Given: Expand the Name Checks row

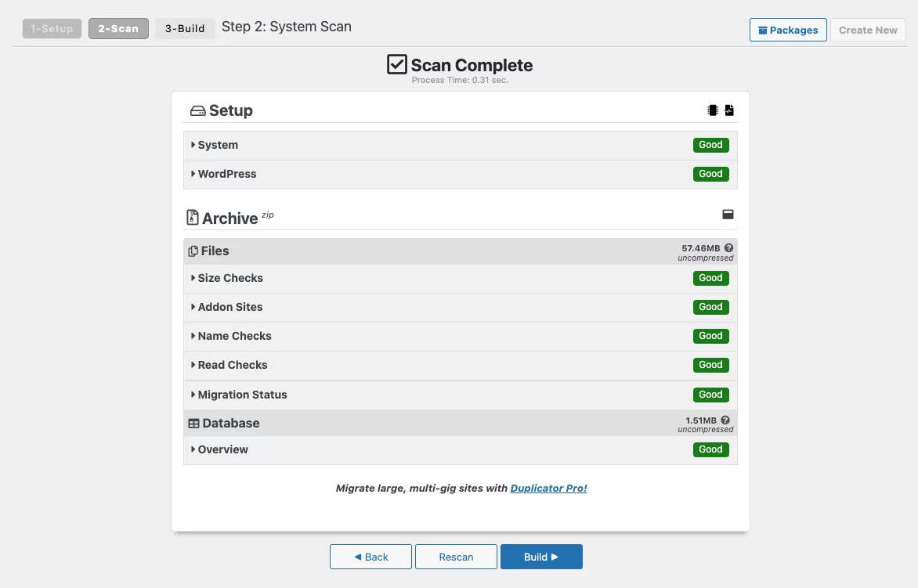Looking at the screenshot, I should [460, 336].
